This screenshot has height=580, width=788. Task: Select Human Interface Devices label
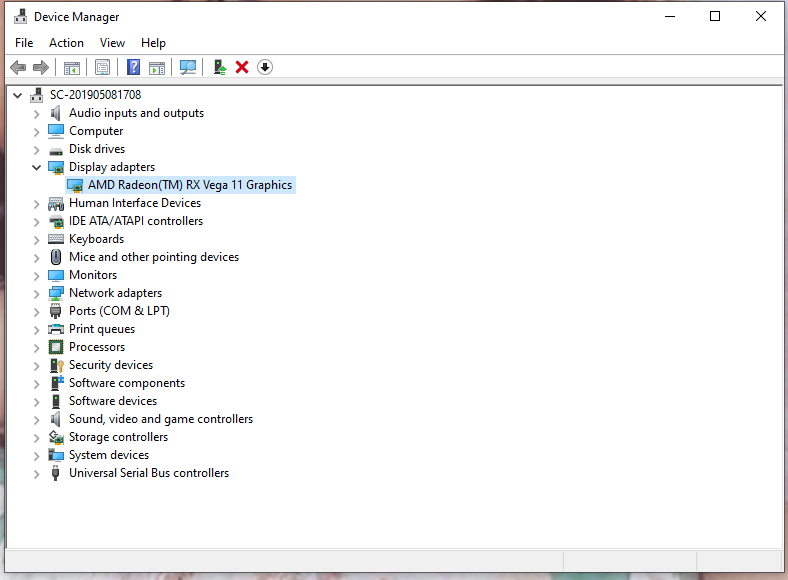click(x=135, y=203)
